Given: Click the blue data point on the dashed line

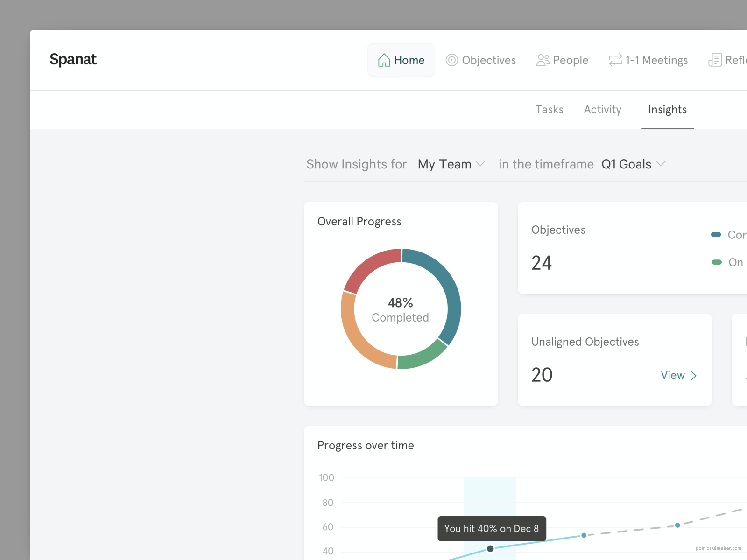Looking at the screenshot, I should [x=677, y=525].
